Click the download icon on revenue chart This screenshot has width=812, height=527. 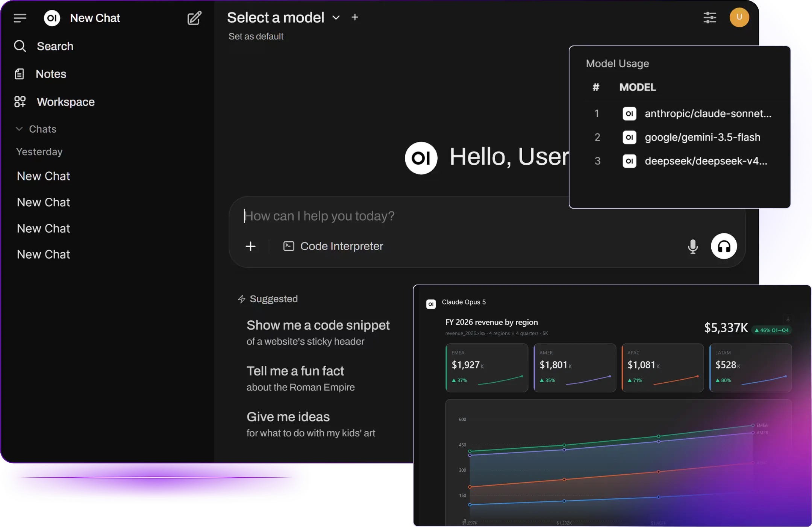point(788,319)
